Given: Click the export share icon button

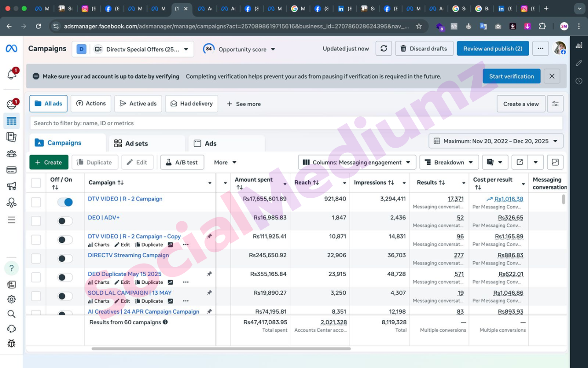Looking at the screenshot, I should pos(520,162).
